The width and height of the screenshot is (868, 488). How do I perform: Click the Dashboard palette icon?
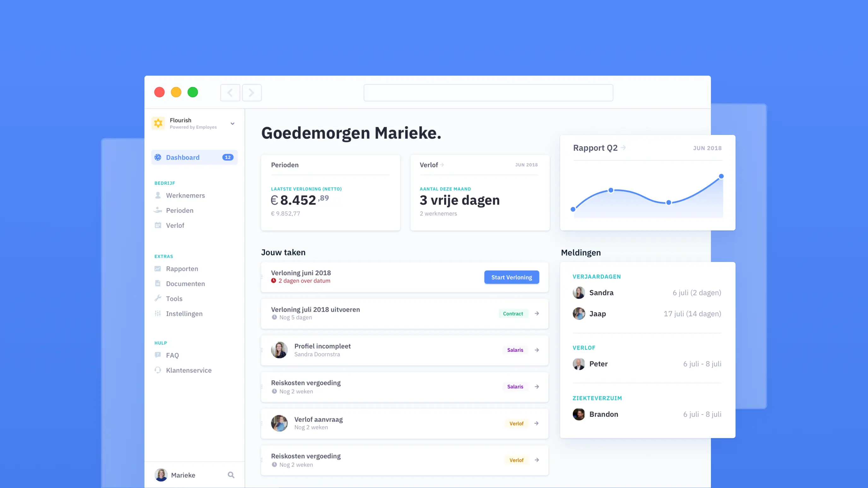click(158, 157)
